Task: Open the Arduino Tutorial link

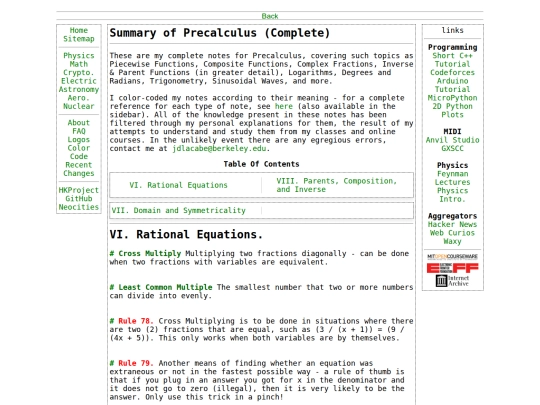Action: tap(452, 85)
